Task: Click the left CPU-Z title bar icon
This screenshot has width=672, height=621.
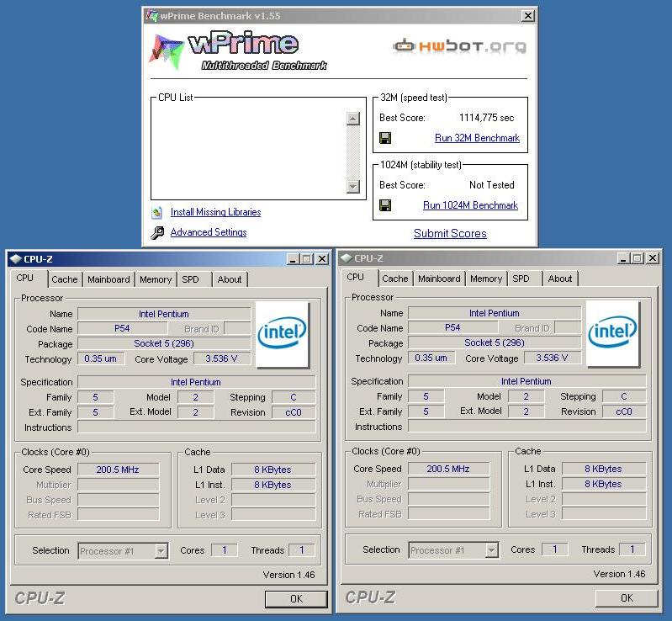Action: [16, 258]
